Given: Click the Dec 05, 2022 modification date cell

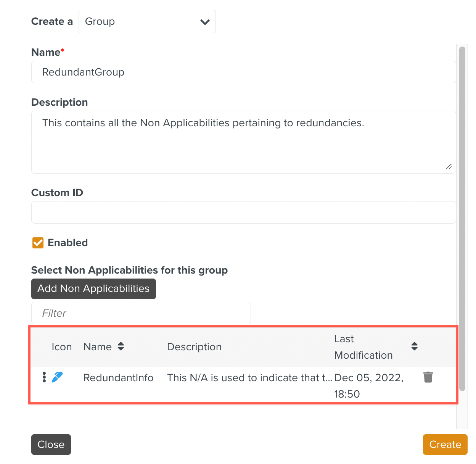Looking at the screenshot, I should coord(368,385).
